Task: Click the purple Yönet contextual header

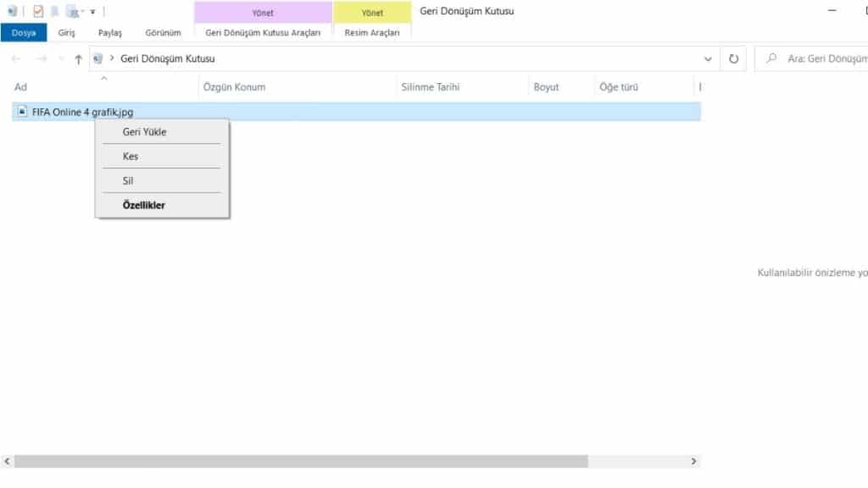Action: pos(263,12)
